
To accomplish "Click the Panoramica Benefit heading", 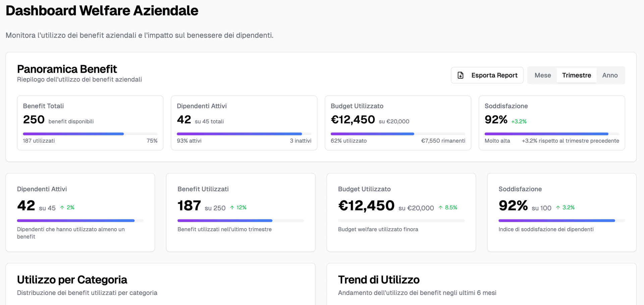I will click(67, 69).
